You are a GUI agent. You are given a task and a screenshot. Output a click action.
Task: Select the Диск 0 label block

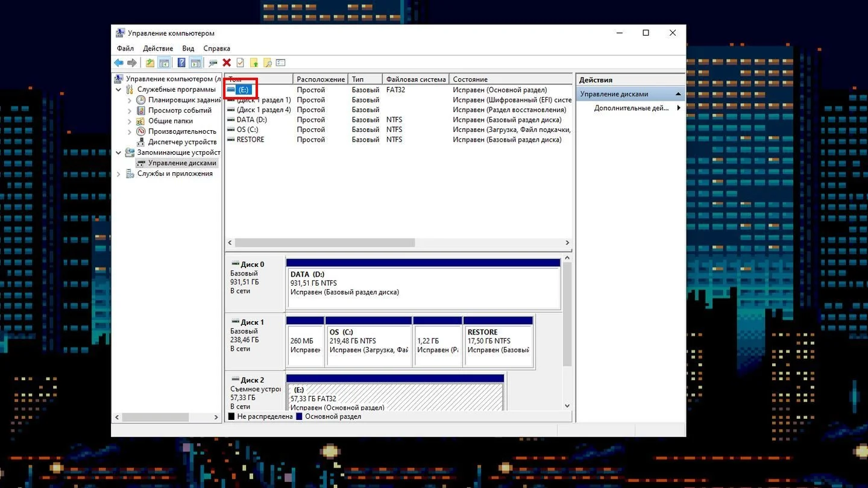[255, 284]
